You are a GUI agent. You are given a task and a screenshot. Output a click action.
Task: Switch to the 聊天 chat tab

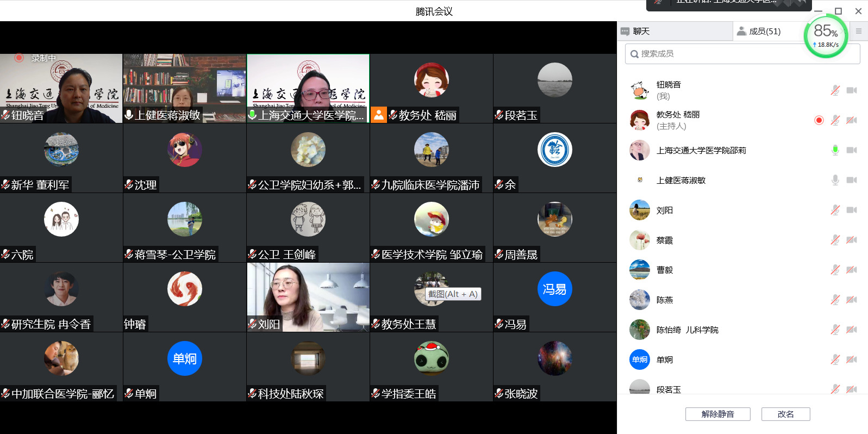641,32
